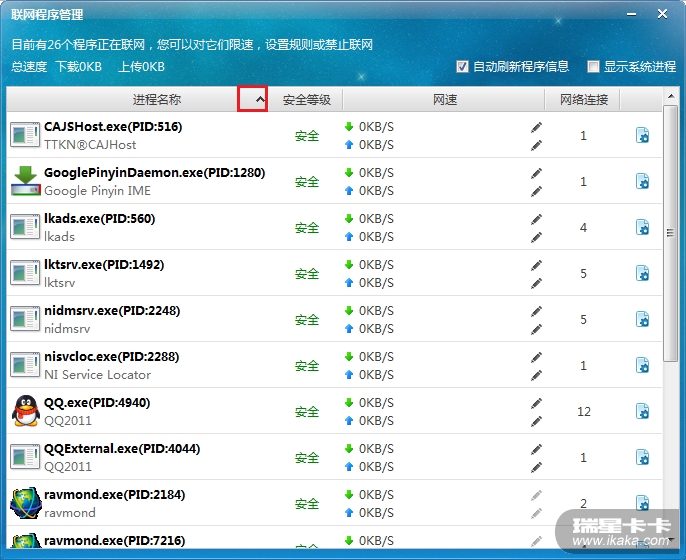The image size is (686, 560).
Task: Click the nidmsrv.exe program icon
Action: 25,319
